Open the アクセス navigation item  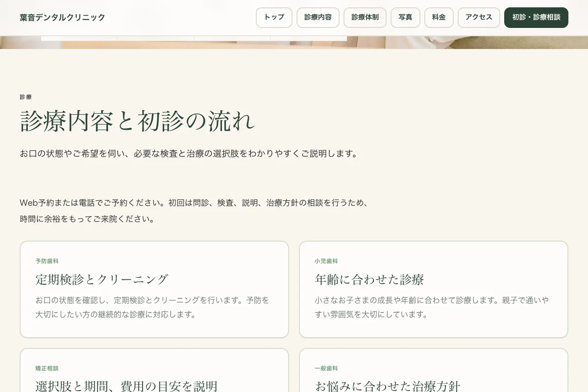479,18
